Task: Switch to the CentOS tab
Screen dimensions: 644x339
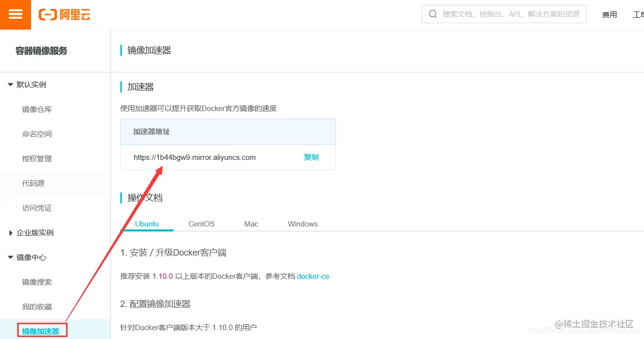Action: tap(201, 224)
